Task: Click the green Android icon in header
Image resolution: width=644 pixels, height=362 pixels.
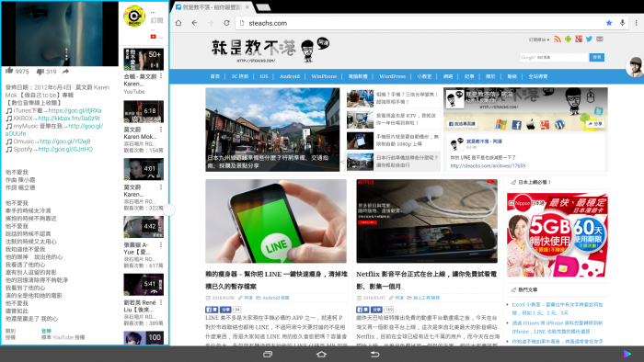Action: pyautogui.click(x=568, y=39)
